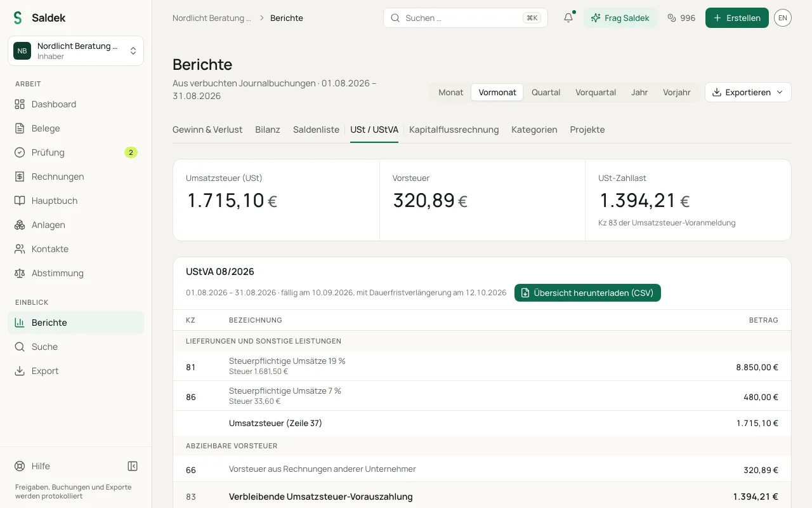Image resolution: width=812 pixels, height=508 pixels.
Task: Click Übersicht herunterladen (CSV) button
Action: point(587,293)
